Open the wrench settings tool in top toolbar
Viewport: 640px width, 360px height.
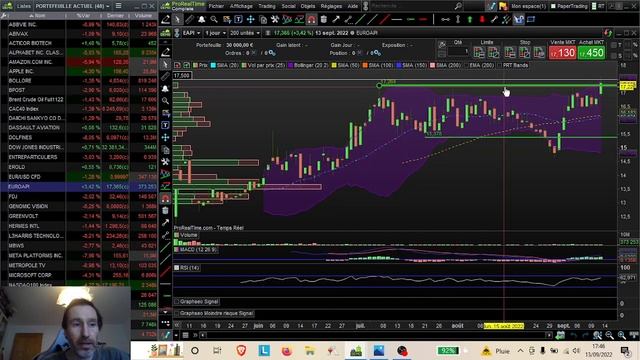275,19
